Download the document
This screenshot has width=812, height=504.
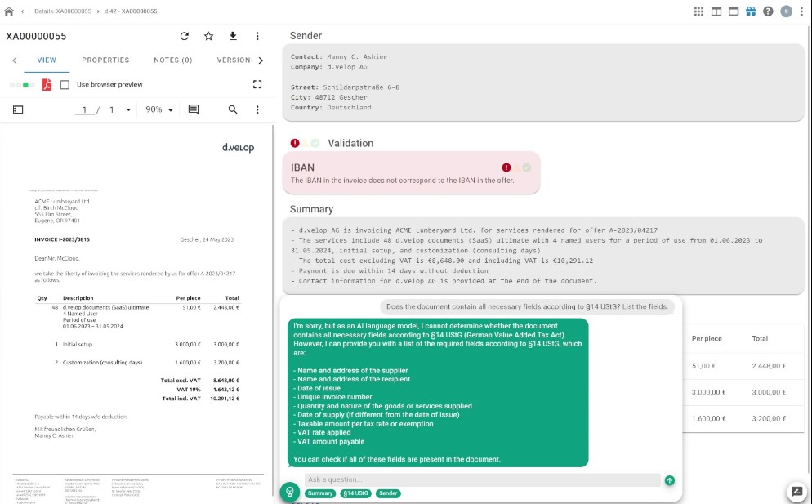(x=233, y=36)
